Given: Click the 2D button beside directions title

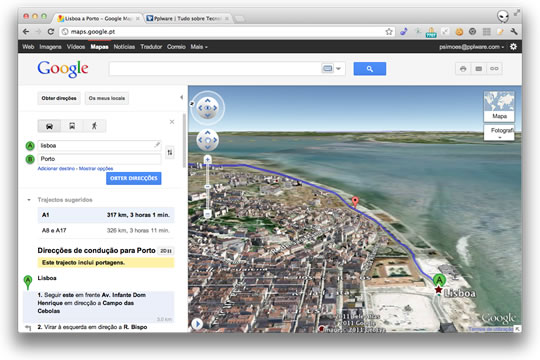Looking at the screenshot, I should click(166, 251).
